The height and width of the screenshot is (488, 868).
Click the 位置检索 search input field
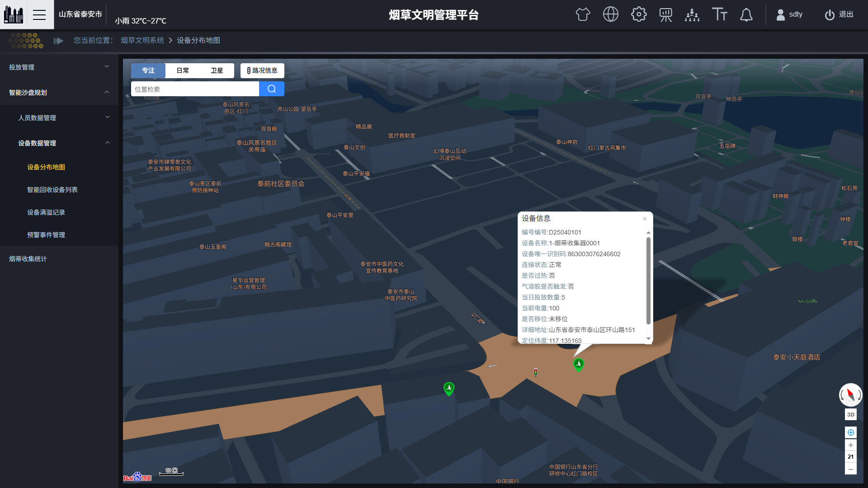194,89
